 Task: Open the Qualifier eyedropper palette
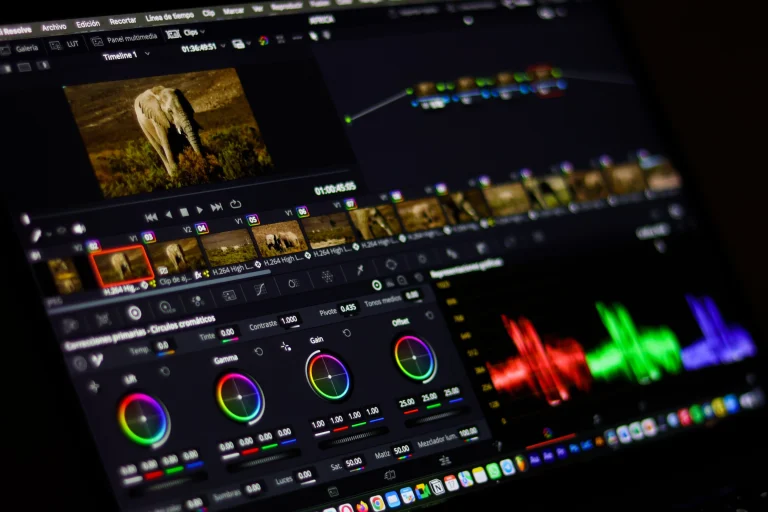click(360, 269)
